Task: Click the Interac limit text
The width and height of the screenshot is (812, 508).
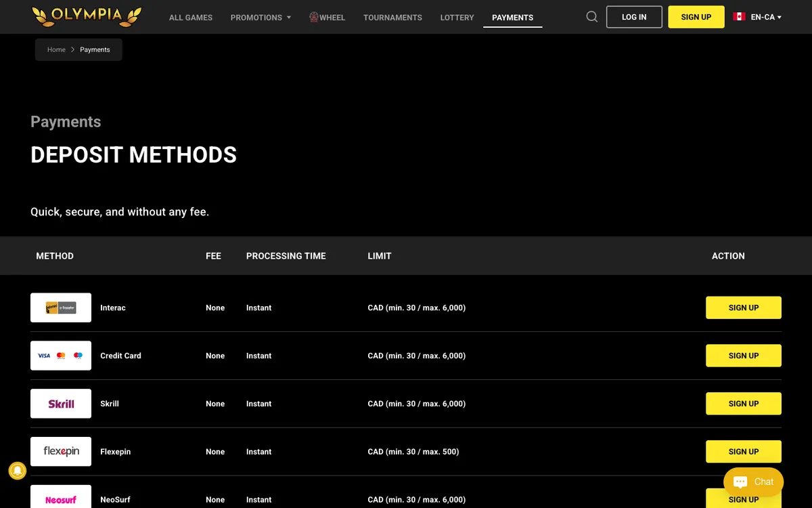Action: pyautogui.click(x=417, y=308)
